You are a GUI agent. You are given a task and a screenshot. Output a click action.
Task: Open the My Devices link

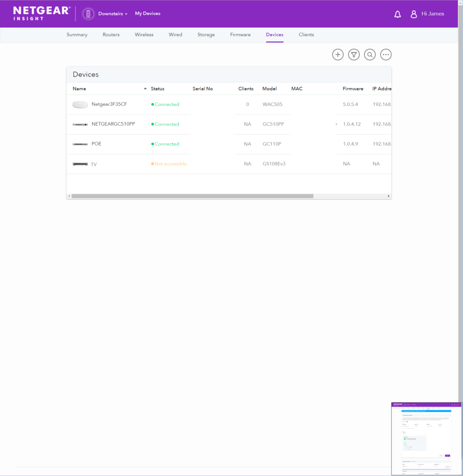point(147,13)
